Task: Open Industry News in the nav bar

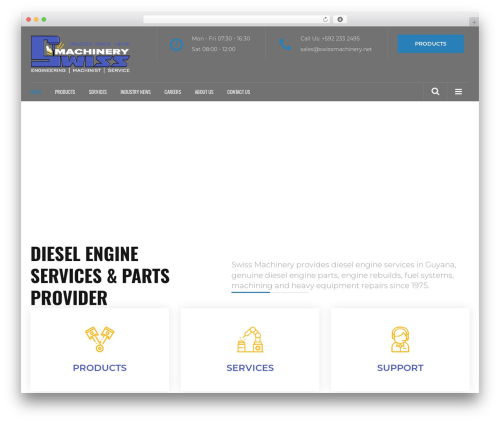Action: pos(136,92)
